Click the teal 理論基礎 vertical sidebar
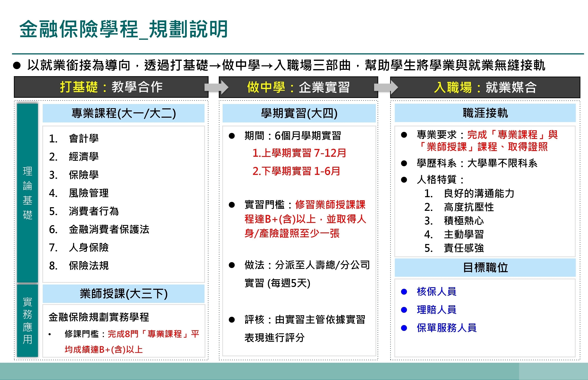The height and width of the screenshot is (380, 588). (27, 193)
